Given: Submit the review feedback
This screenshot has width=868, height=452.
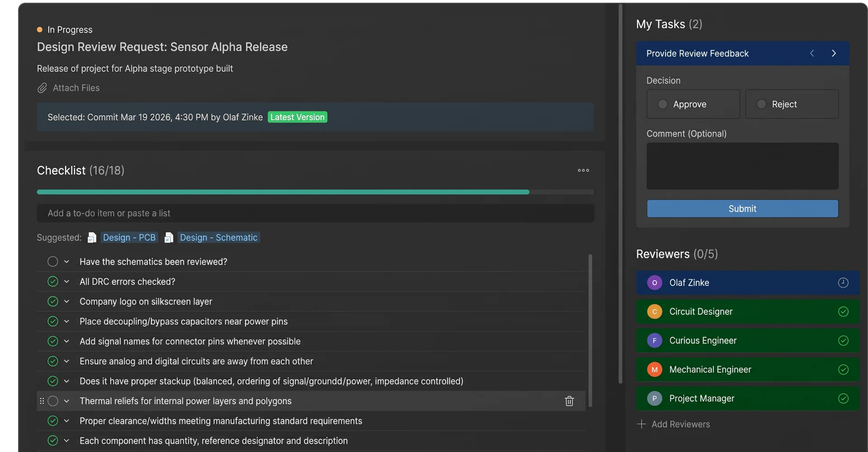Looking at the screenshot, I should [742, 209].
